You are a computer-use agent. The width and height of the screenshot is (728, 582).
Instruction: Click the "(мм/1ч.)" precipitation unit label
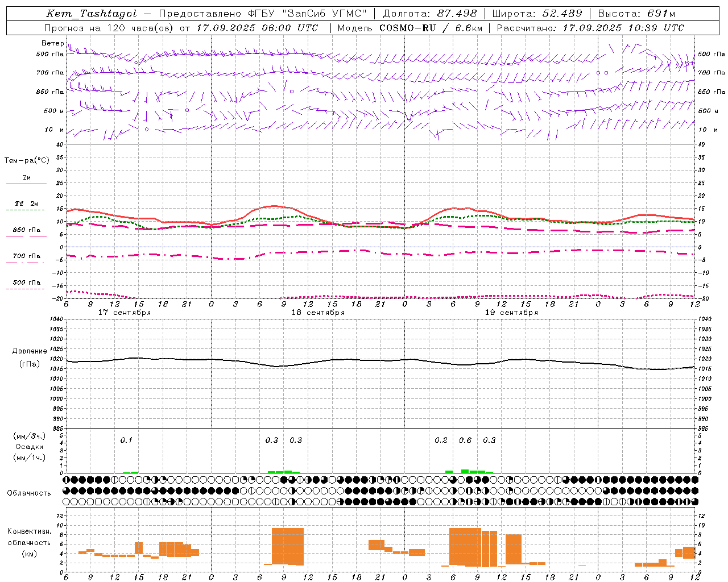point(30,458)
